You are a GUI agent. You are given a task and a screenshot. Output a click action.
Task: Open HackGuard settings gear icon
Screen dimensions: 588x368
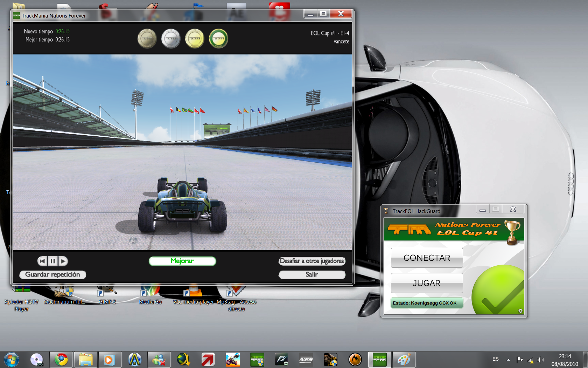pyautogui.click(x=520, y=311)
